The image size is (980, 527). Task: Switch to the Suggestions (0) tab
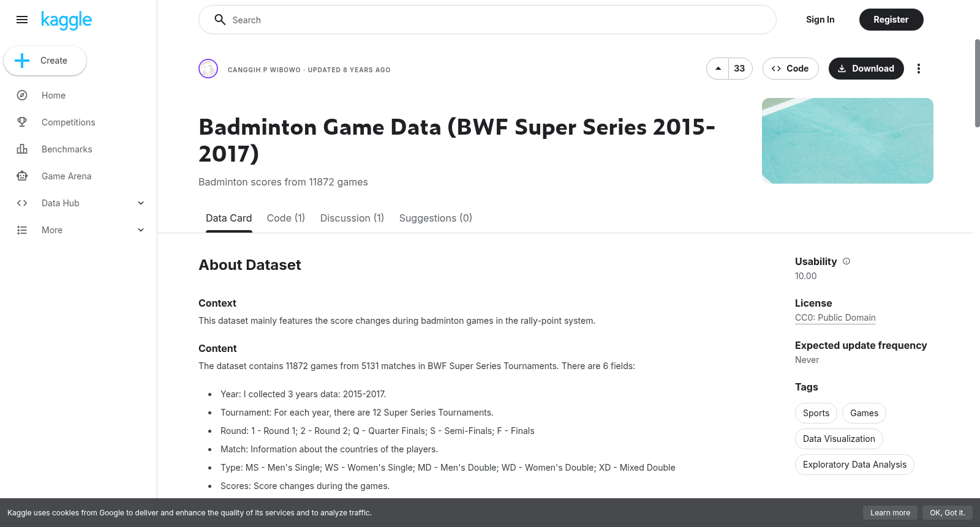pos(435,219)
